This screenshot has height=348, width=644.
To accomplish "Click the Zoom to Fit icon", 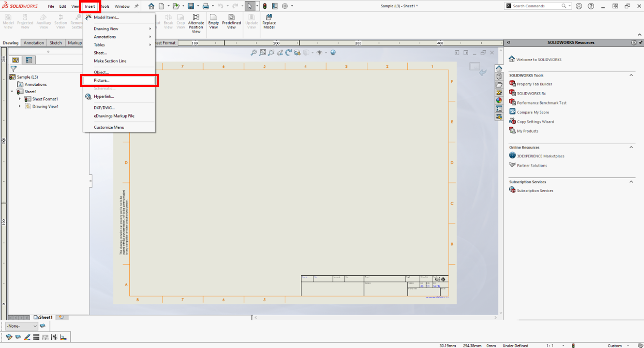I will tap(253, 53).
